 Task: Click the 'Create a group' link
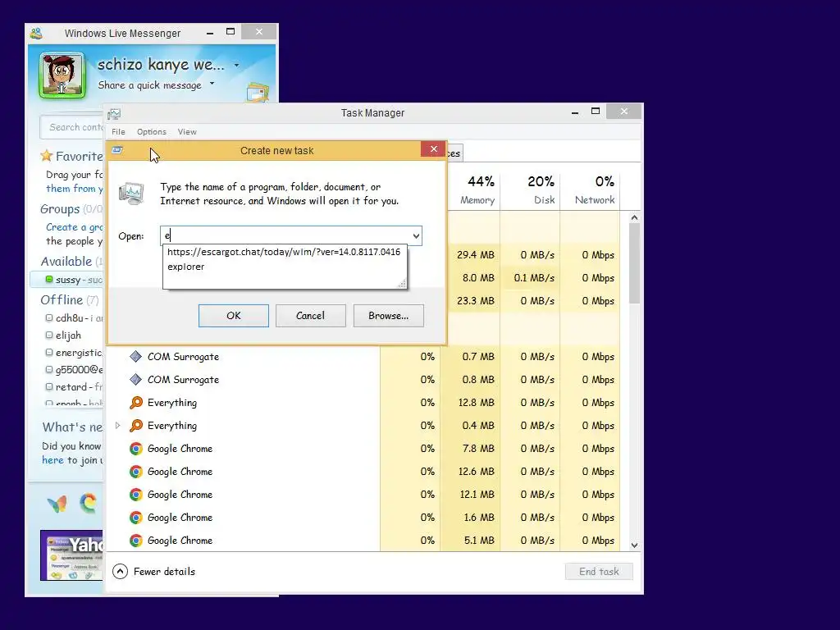click(x=75, y=227)
